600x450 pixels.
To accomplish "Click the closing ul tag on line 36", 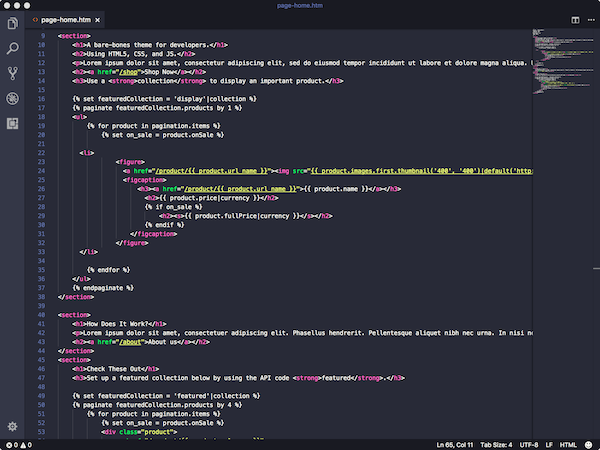I will point(82,279).
